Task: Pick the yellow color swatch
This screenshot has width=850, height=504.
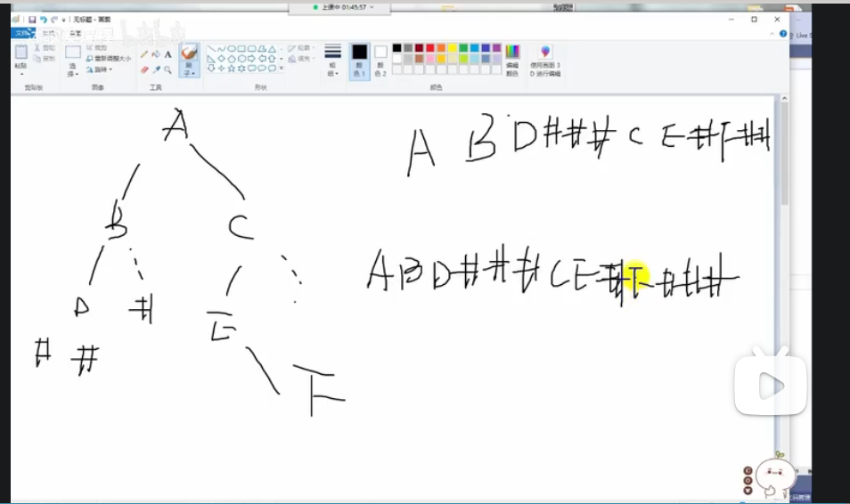Action: 452,48
